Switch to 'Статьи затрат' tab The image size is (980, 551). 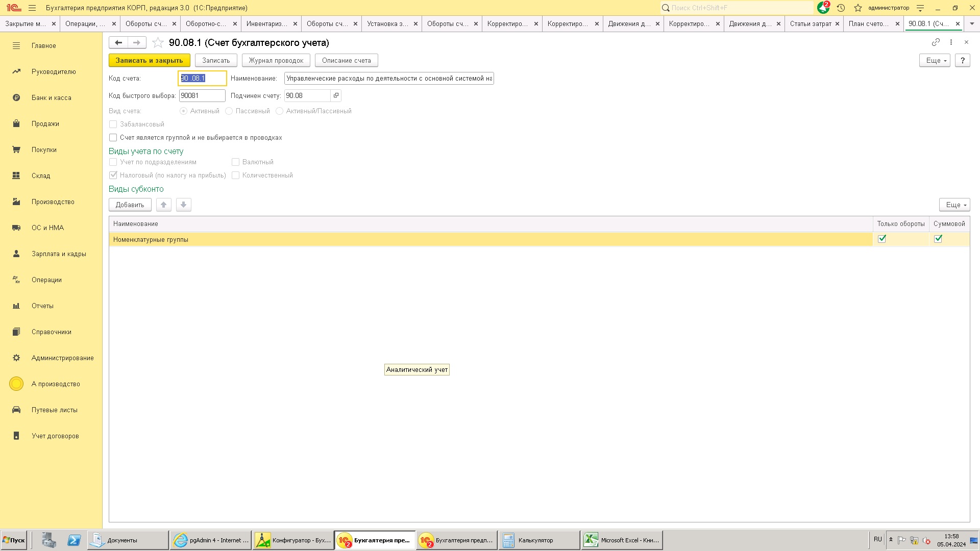click(x=810, y=23)
